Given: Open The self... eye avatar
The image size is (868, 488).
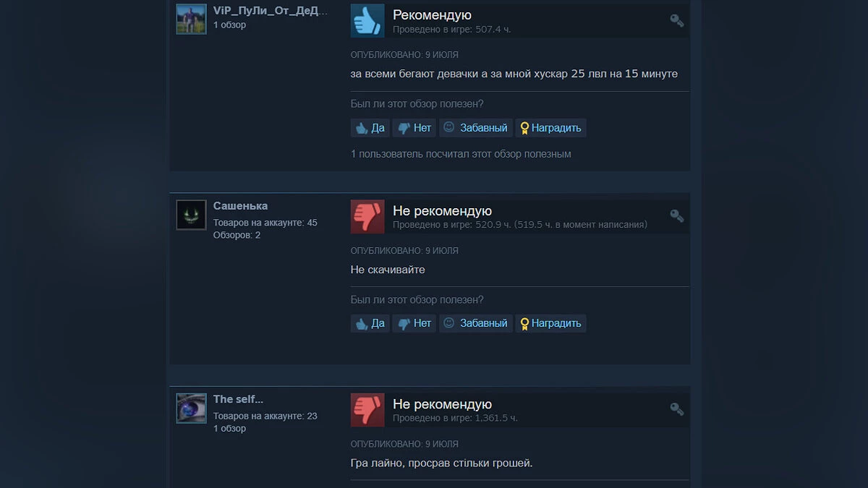Looking at the screenshot, I should pyautogui.click(x=192, y=408).
